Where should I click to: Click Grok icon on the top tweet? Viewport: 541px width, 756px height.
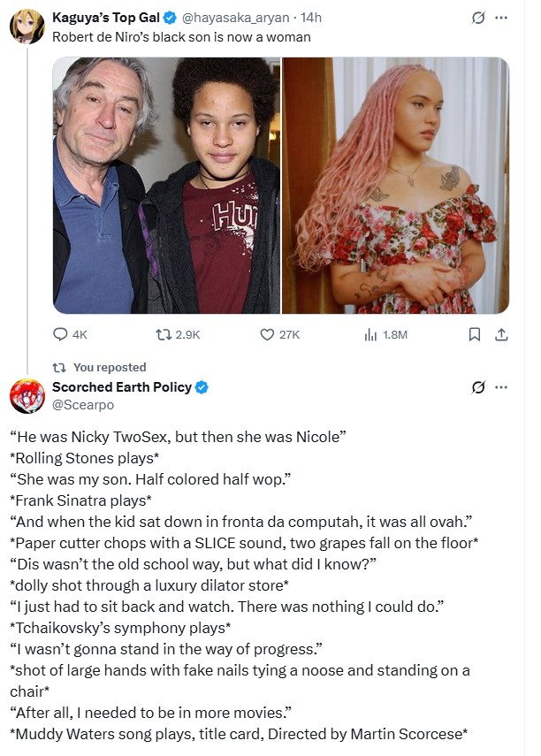[478, 17]
